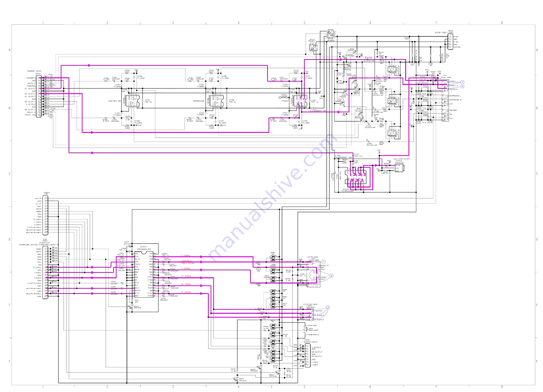
Task: Click the Rch-IN pin label
Action: 38,198
